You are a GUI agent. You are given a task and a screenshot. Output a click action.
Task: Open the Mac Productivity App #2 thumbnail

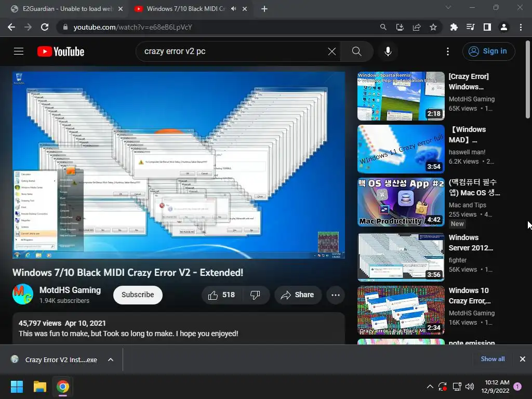[x=401, y=202]
